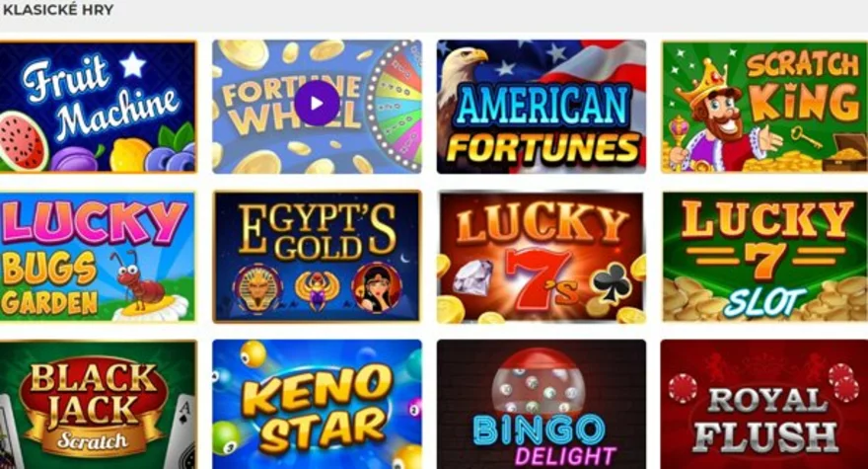Click the bald eagle on American Fortunes
Viewport: 868px width, 469px height.
pyautogui.click(x=463, y=78)
